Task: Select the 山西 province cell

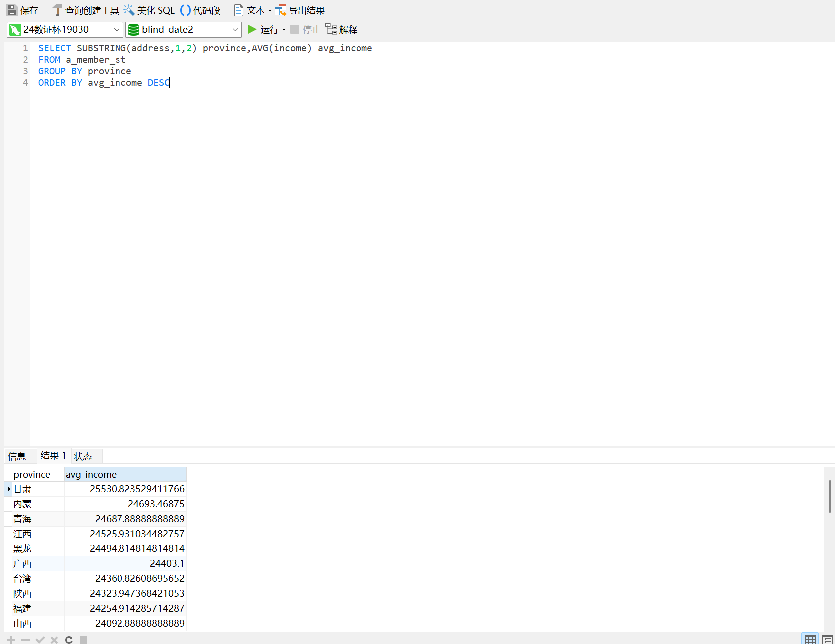Action: point(38,624)
